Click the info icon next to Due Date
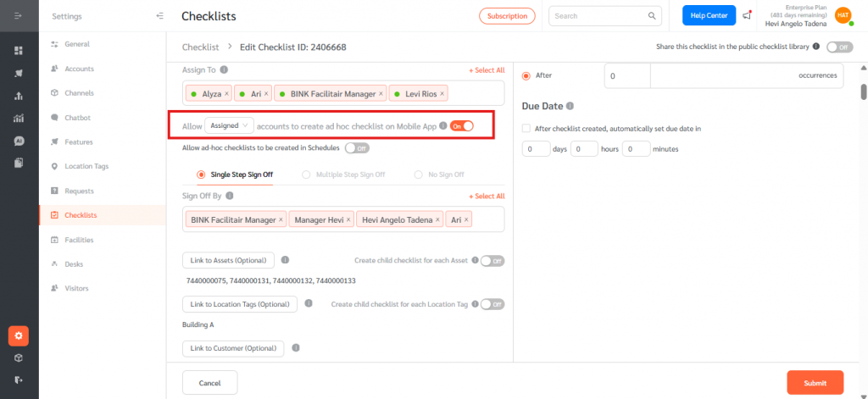The height and width of the screenshot is (399, 868). tap(570, 106)
